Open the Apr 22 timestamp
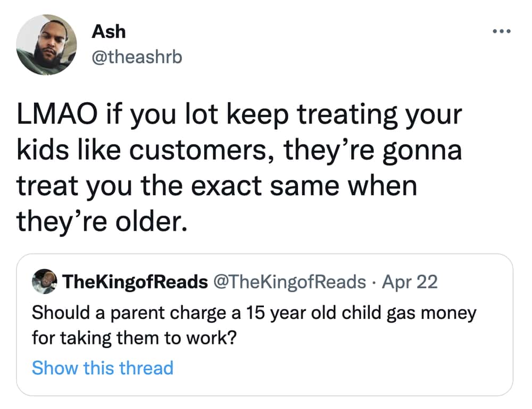This screenshot has width=532, height=409. click(410, 282)
